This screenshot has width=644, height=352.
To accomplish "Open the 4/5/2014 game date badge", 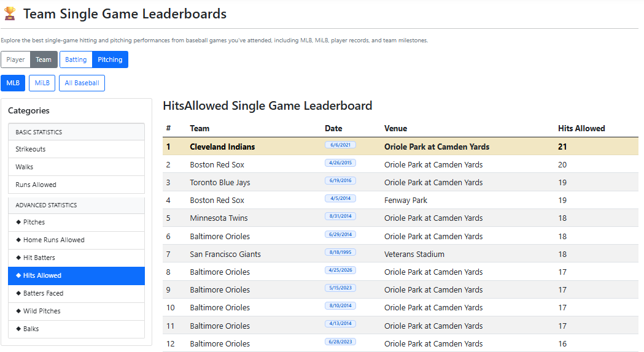I will 341,198.
